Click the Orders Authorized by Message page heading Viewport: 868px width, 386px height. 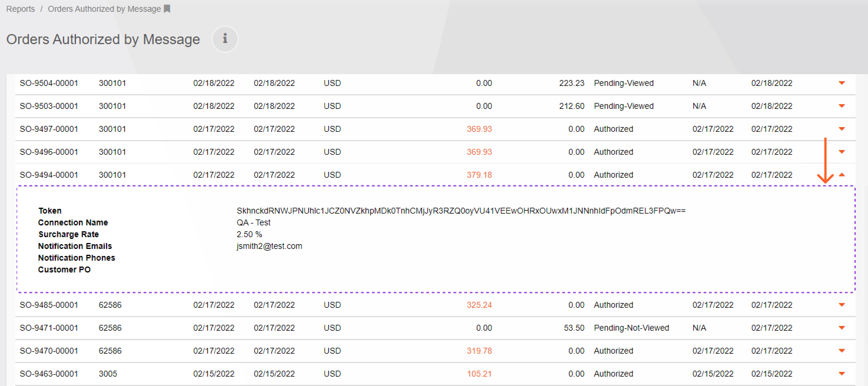tap(103, 39)
